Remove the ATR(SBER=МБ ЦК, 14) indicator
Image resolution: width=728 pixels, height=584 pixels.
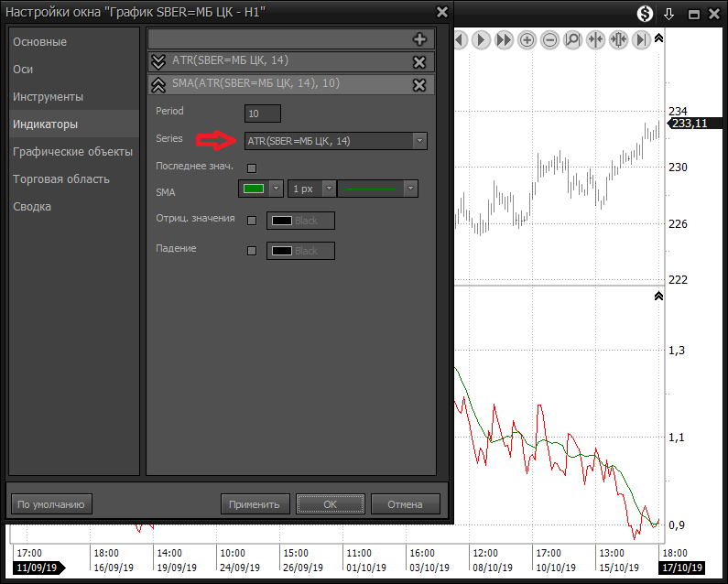pos(419,62)
